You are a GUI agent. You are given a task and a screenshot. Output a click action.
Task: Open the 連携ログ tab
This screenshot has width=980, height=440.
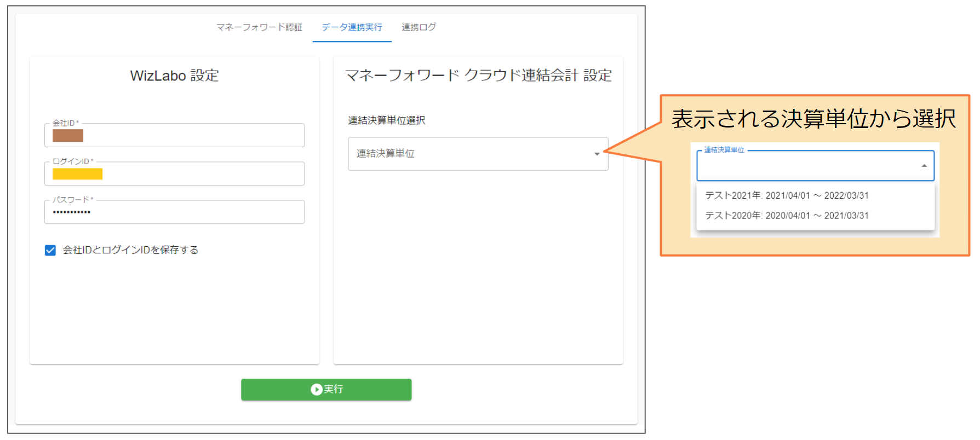click(419, 27)
